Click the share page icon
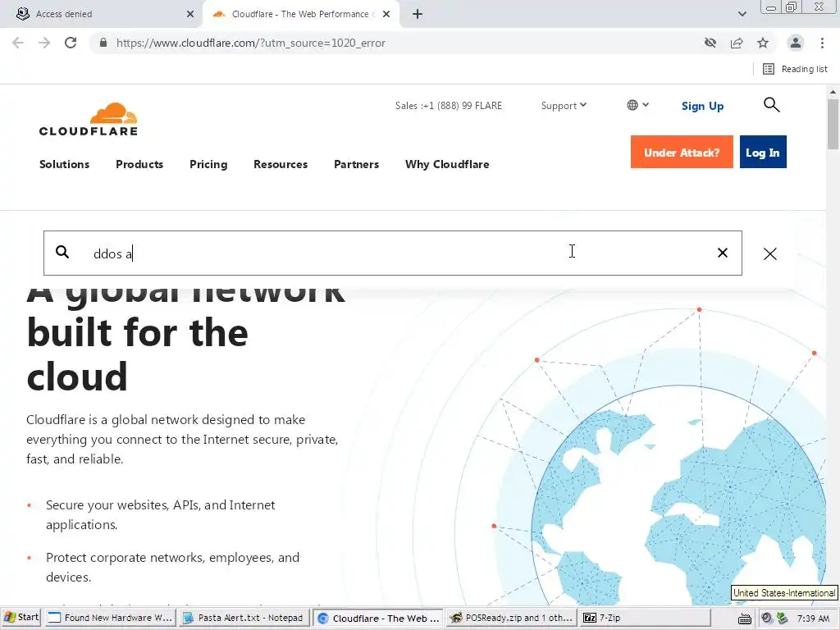 point(737,43)
